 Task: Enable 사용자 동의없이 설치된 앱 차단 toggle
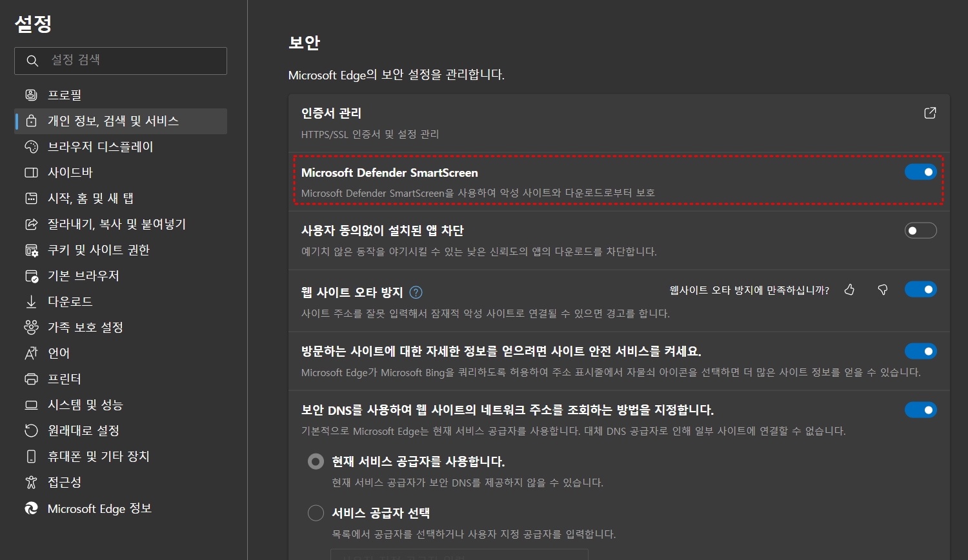921,230
